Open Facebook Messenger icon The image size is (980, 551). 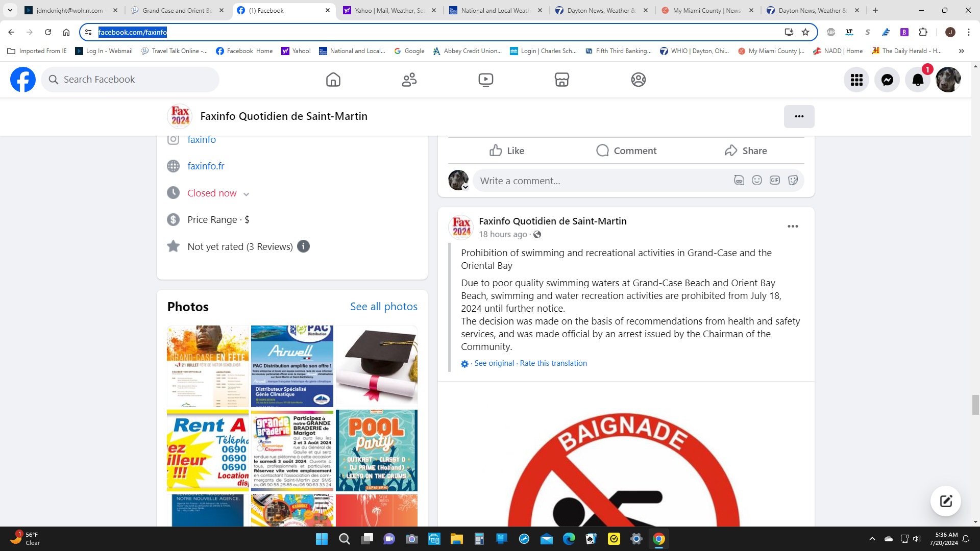point(887,80)
